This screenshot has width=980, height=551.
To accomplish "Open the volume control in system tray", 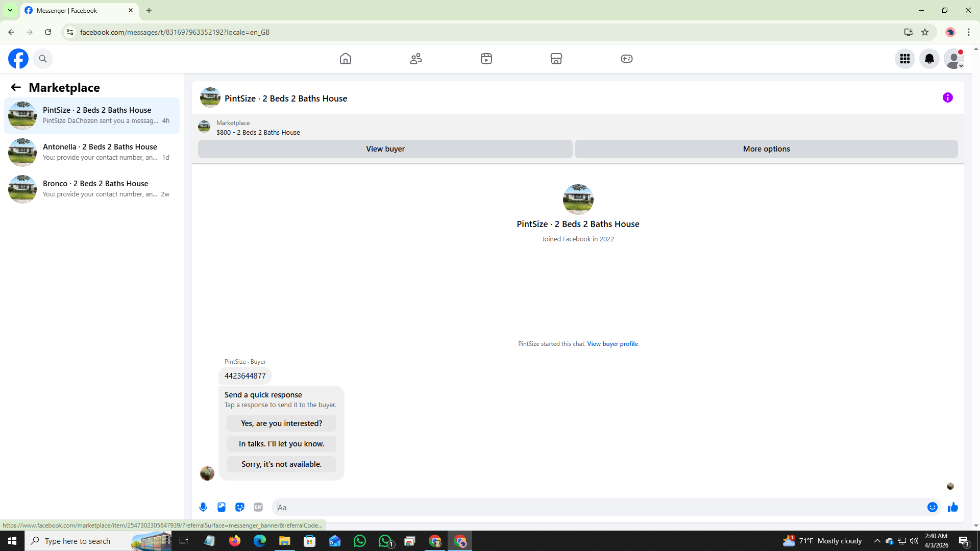I will coord(914,541).
